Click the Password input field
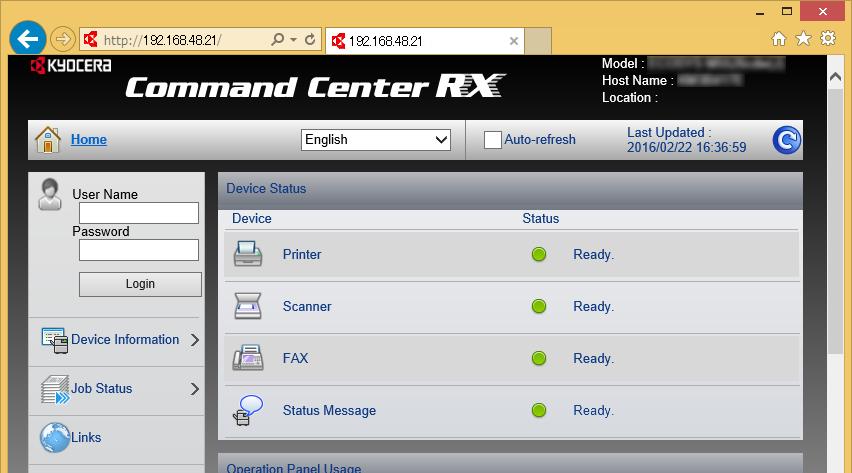852x473 pixels. click(139, 250)
